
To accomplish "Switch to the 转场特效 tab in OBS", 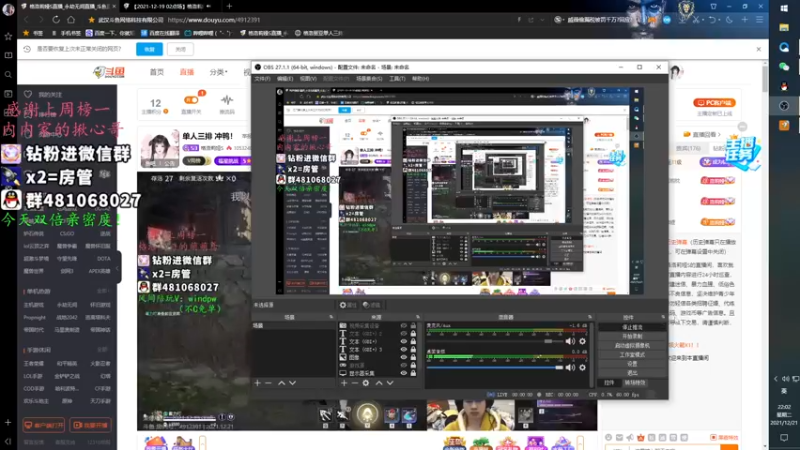I will point(635,383).
